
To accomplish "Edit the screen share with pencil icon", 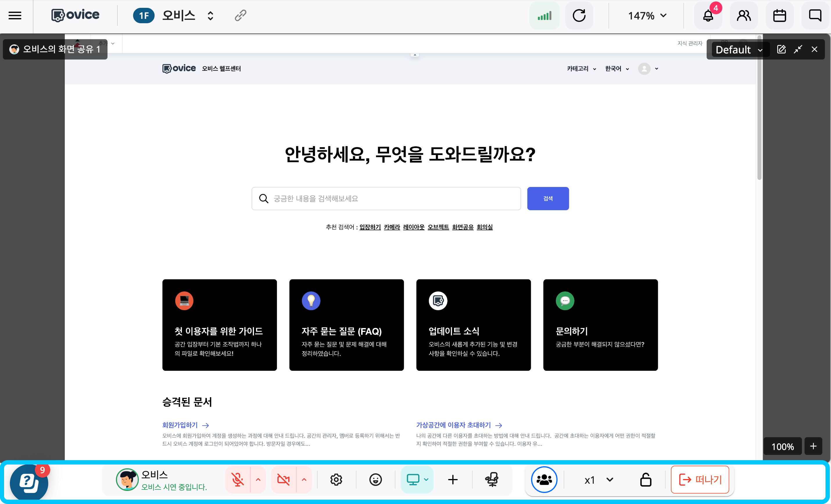I will click(x=781, y=50).
